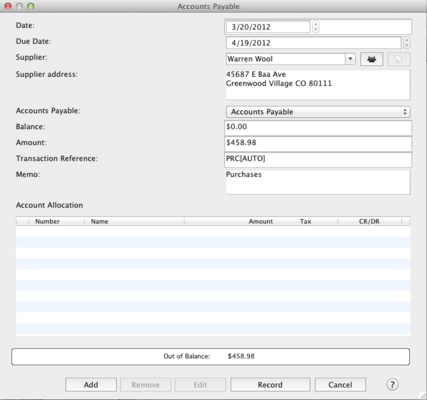Screen dimensions: 427x400
Task: Expand the Warren Wool supplier dropdown arrow
Action: pos(350,59)
